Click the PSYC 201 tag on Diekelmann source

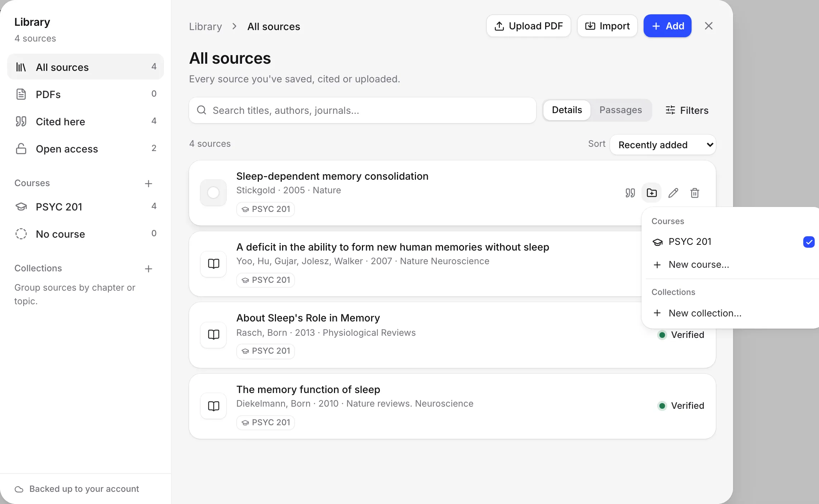coord(266,422)
